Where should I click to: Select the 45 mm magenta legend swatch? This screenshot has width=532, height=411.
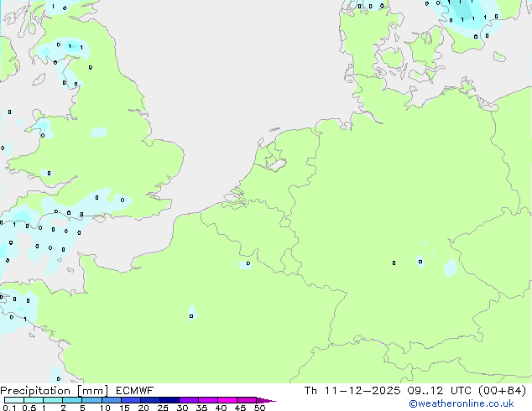click(x=247, y=401)
